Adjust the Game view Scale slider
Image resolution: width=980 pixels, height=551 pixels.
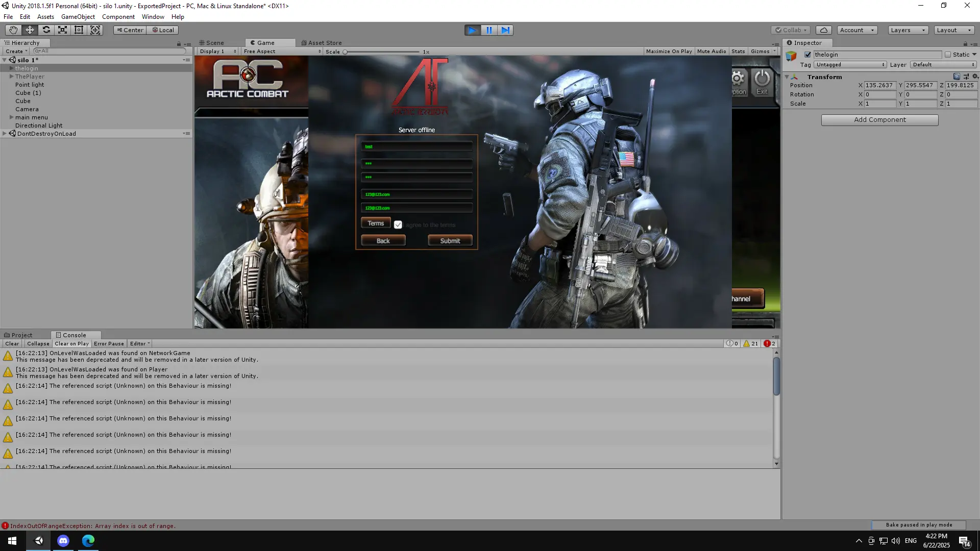coord(382,52)
